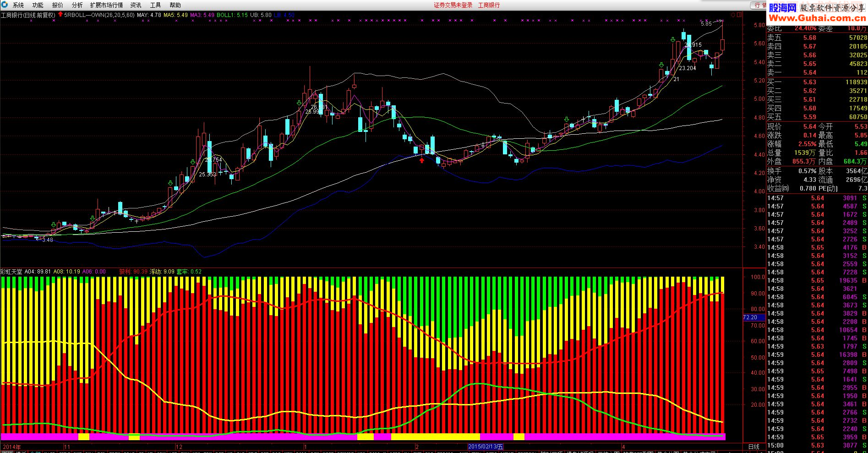This screenshot has width=868, height=453.
Task: Click the 彩虹天堂 sub-indicator name
Action: [11, 272]
